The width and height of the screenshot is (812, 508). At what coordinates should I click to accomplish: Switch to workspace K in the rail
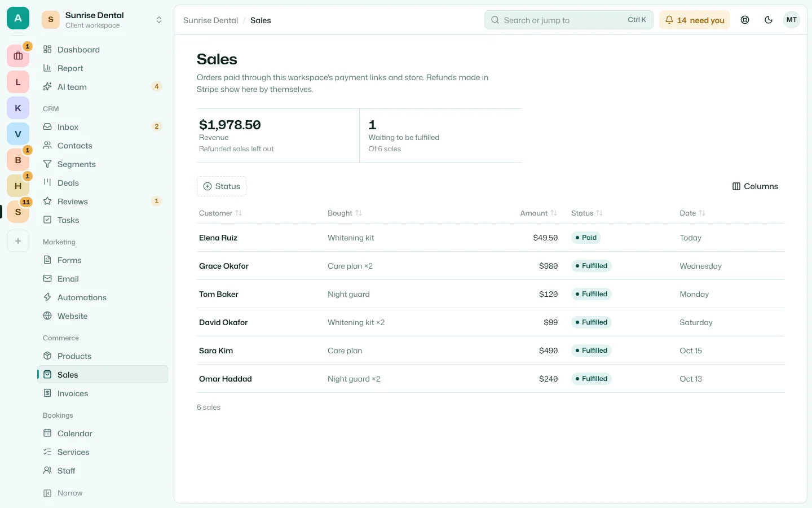18,108
